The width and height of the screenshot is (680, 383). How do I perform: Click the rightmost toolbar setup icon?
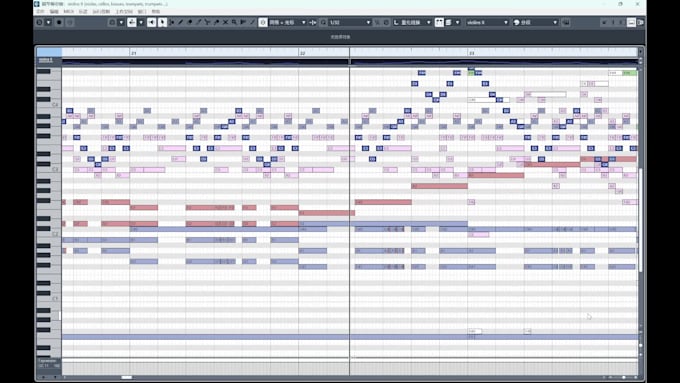(x=641, y=22)
